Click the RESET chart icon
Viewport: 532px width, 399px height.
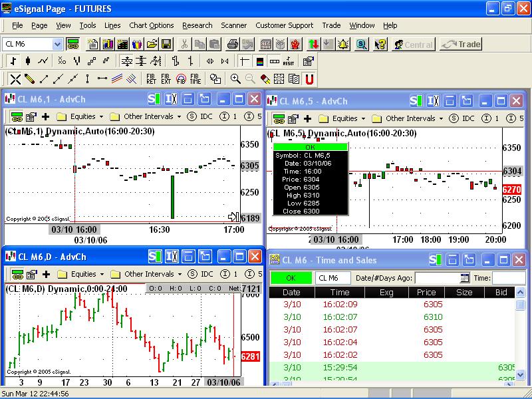[x=289, y=61]
